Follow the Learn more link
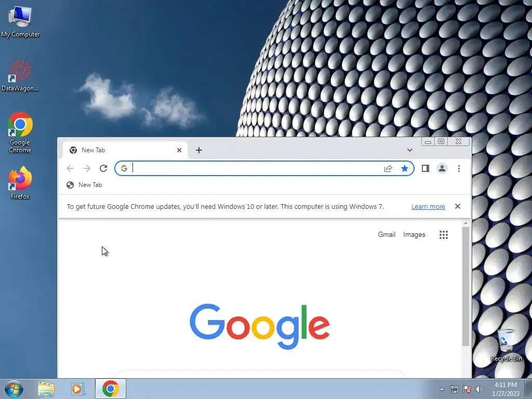The height and width of the screenshot is (399, 532). click(428, 207)
